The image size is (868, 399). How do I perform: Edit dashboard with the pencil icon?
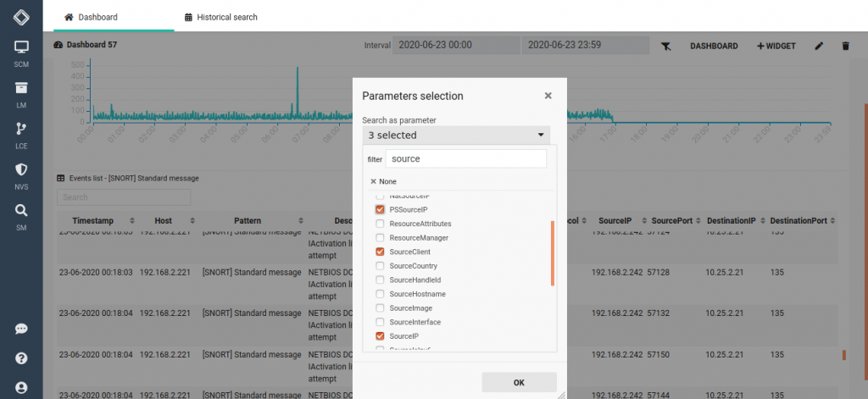(819, 46)
